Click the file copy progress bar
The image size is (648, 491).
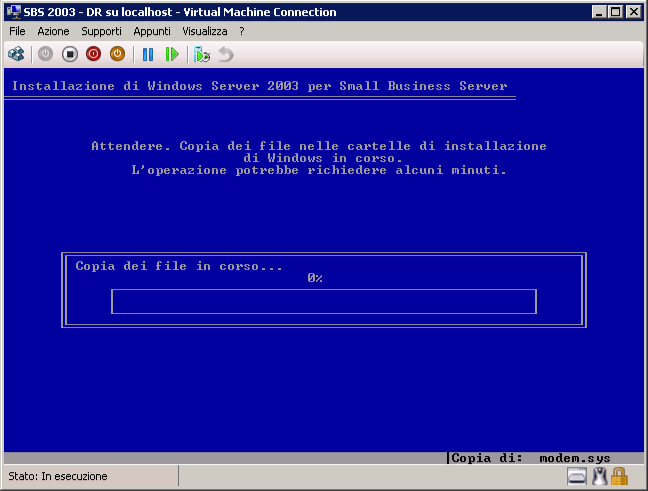[x=324, y=302]
